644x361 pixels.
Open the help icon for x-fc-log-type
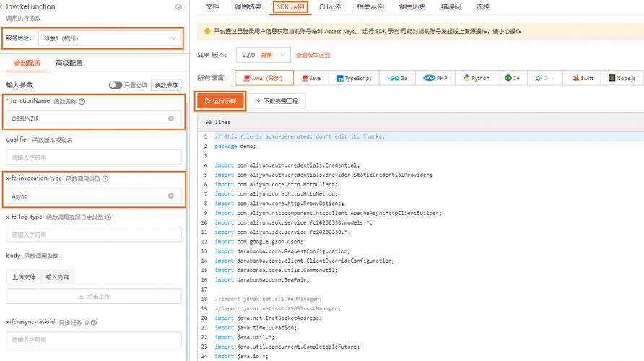pyautogui.click(x=108, y=217)
